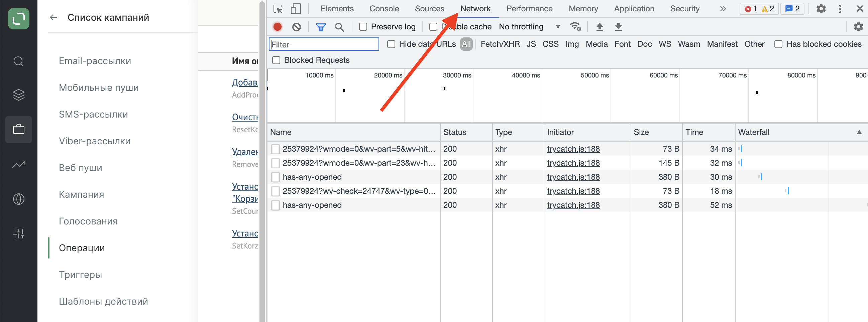This screenshot has height=322, width=868.
Task: Check Hide data URLs
Action: (x=391, y=44)
